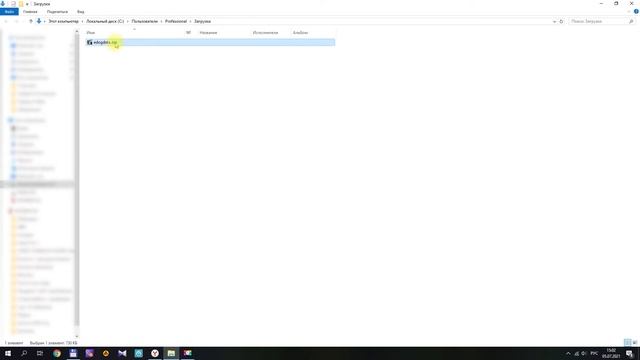Image resolution: width=640 pixels, height=360 pixels.
Task: Select the zip file in the list
Action: coord(210,42)
